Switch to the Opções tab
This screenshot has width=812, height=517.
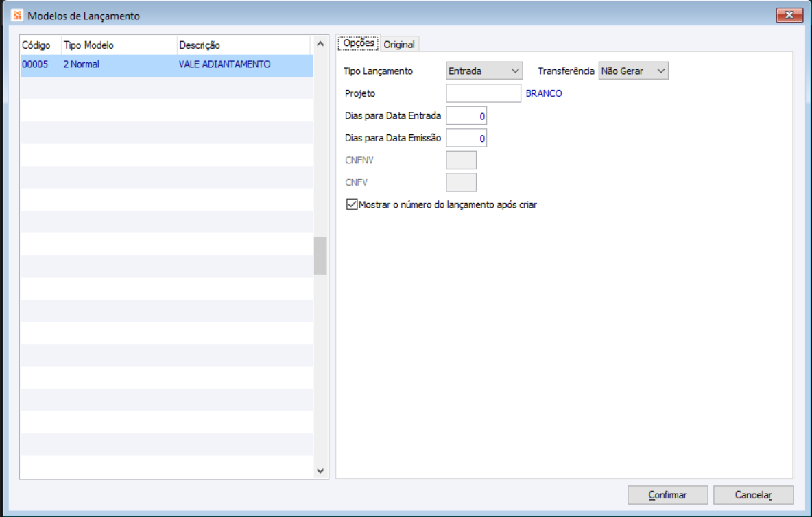pos(359,43)
